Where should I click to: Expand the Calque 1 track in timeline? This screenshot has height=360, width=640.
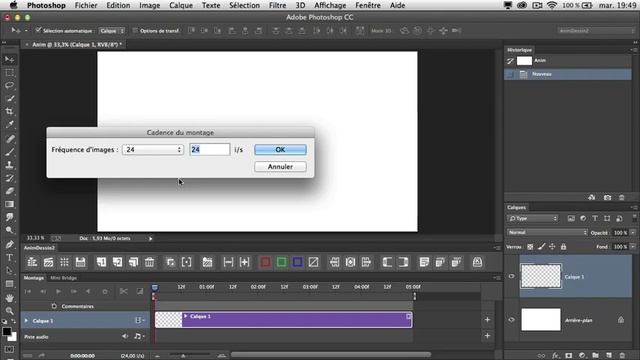click(27, 321)
